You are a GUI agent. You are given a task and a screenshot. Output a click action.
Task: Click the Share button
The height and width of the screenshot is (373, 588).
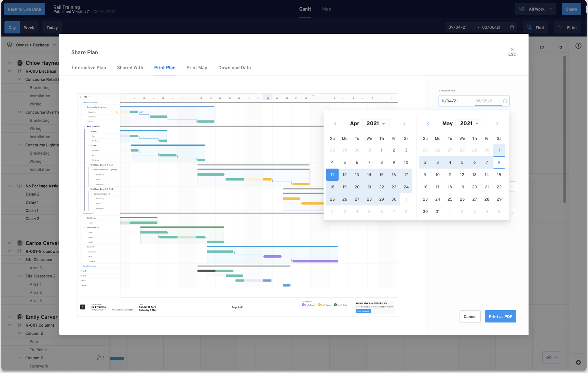571,9
